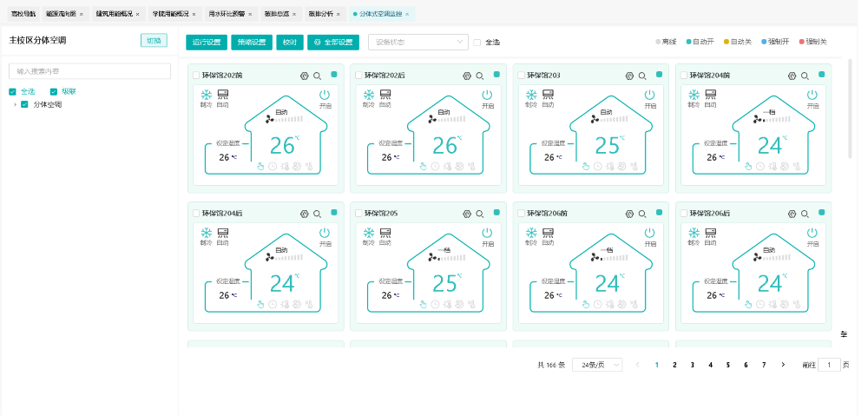Open settings icon on 环保馆203 card
The height and width of the screenshot is (416, 868).
tap(629, 76)
